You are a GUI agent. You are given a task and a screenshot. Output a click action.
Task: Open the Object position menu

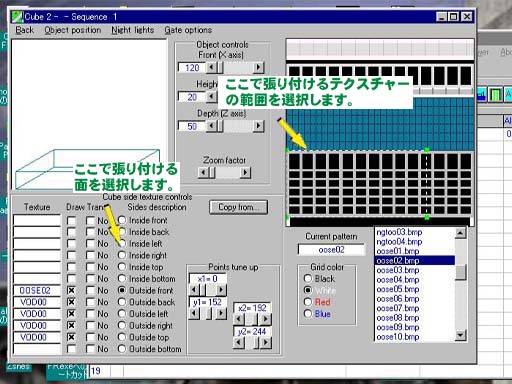(x=73, y=30)
